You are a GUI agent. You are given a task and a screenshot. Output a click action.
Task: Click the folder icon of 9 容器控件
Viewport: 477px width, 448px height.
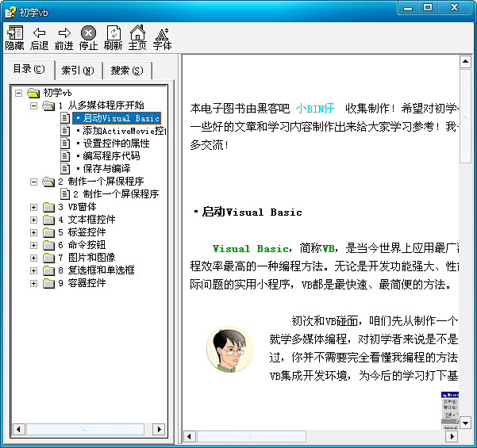click(x=48, y=283)
